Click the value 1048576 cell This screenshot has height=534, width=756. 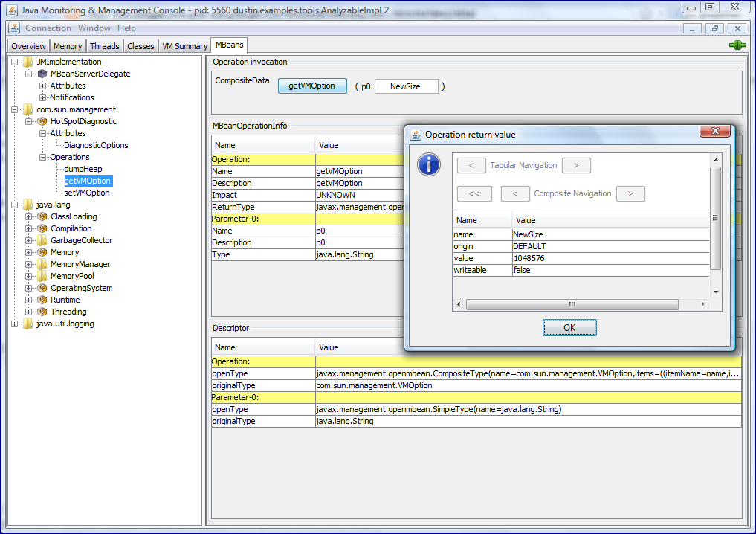[610, 258]
